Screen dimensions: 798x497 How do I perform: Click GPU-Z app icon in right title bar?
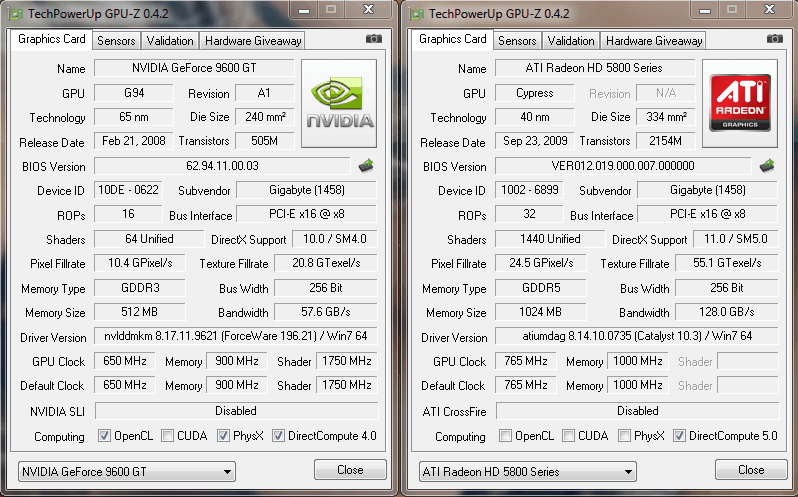point(416,14)
